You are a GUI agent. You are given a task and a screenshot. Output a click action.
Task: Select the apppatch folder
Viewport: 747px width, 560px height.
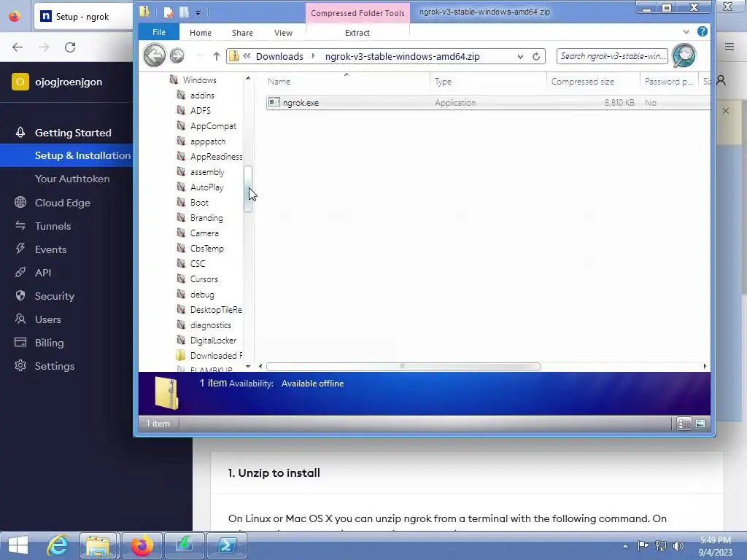click(x=208, y=141)
